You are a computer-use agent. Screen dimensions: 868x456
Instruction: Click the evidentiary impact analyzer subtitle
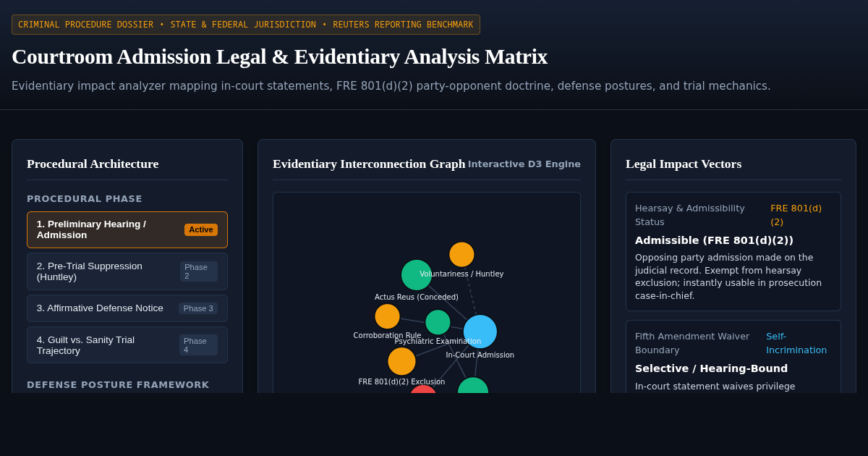(391, 86)
